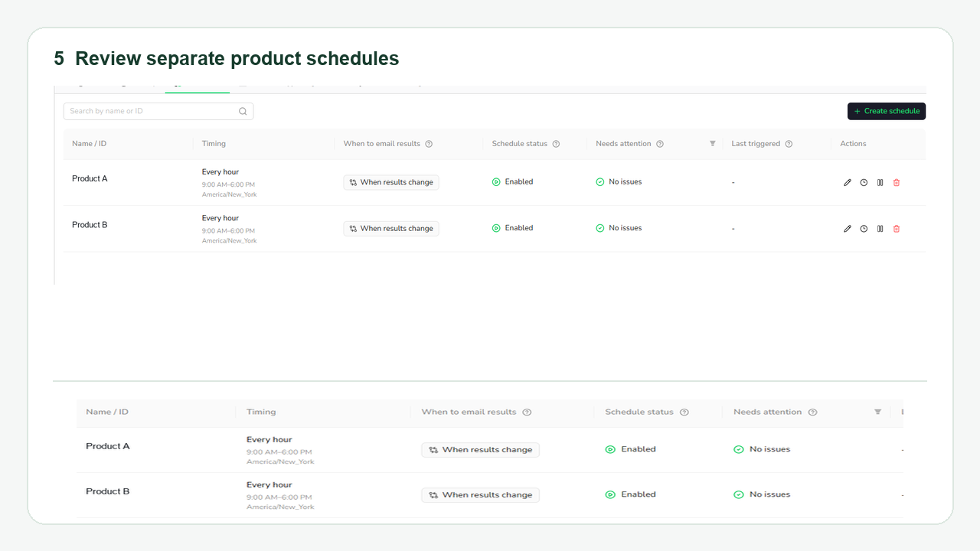Click 'Enabled' status for Product B in upper table
The height and width of the screenshot is (551, 980).
coord(512,228)
